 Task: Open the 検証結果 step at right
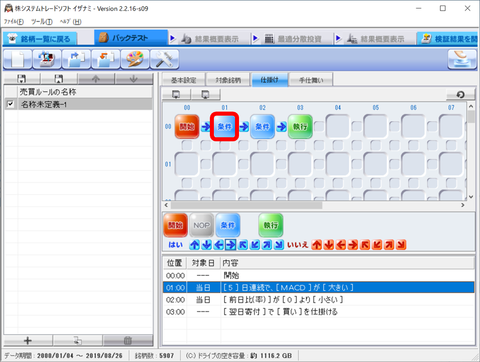(x=448, y=39)
